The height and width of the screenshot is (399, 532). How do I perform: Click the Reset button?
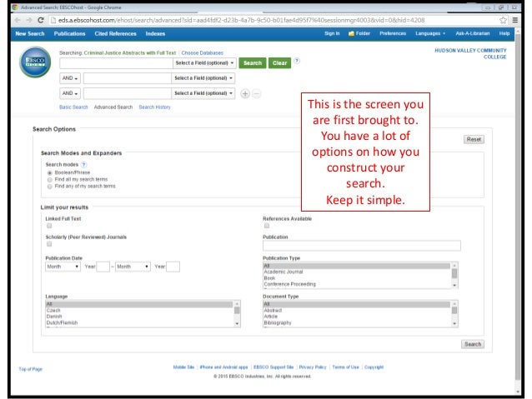point(474,139)
